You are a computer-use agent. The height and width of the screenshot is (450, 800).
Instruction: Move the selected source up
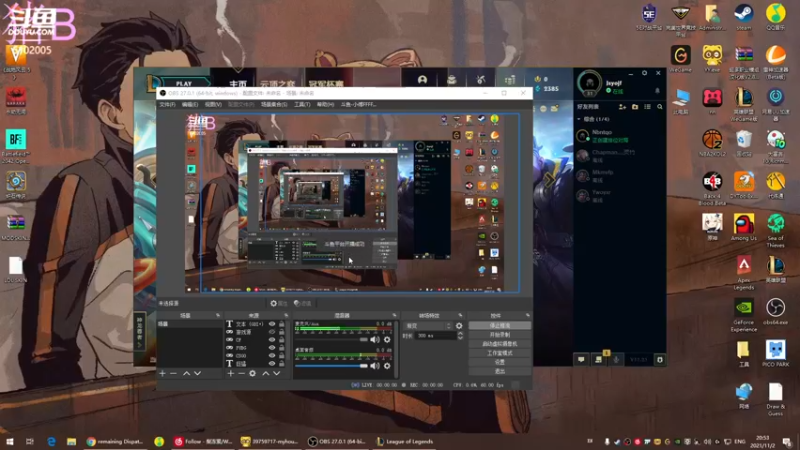265,373
